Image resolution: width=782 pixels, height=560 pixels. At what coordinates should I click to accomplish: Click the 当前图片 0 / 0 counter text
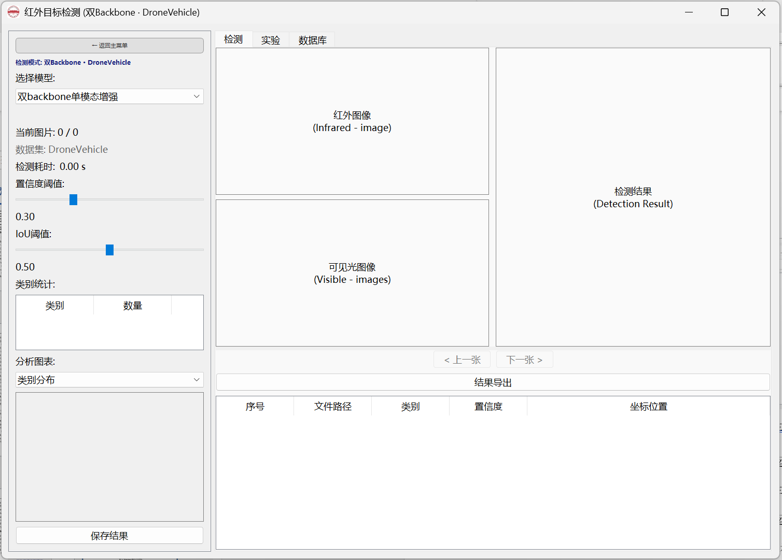click(47, 132)
